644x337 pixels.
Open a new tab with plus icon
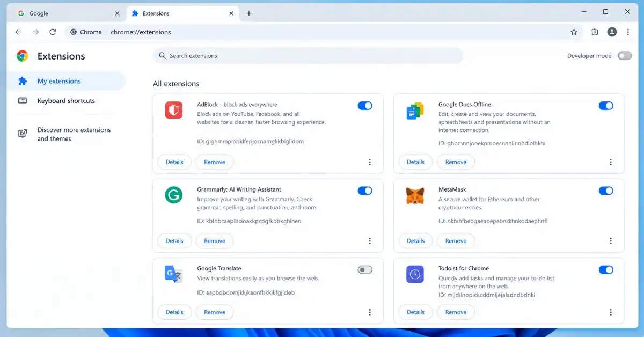[249, 13]
